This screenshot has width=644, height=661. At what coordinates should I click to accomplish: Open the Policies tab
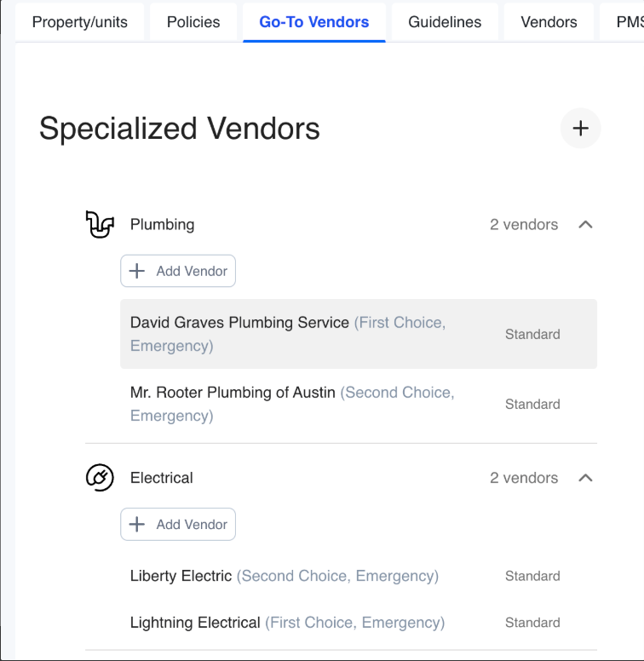click(x=193, y=22)
